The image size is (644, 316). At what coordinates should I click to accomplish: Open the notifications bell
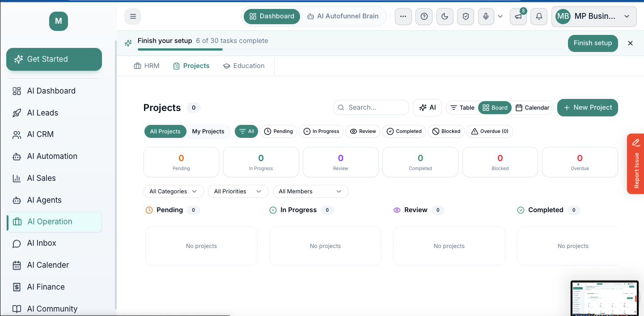click(x=539, y=17)
